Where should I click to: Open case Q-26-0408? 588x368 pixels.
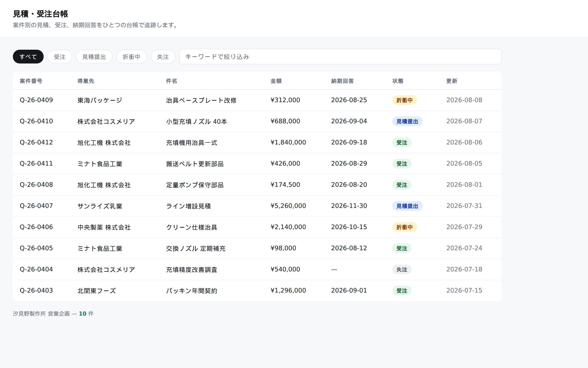pyautogui.click(x=36, y=185)
